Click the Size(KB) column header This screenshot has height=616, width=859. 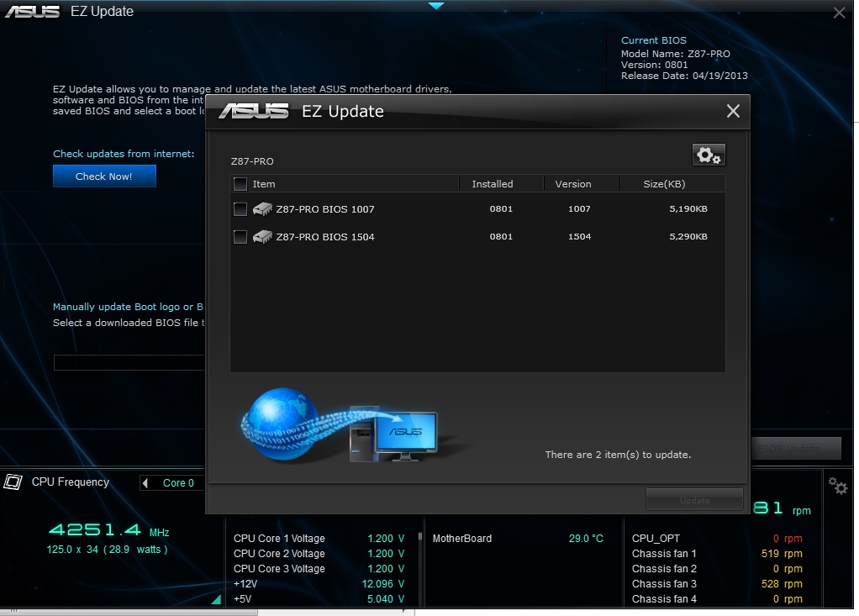(664, 184)
